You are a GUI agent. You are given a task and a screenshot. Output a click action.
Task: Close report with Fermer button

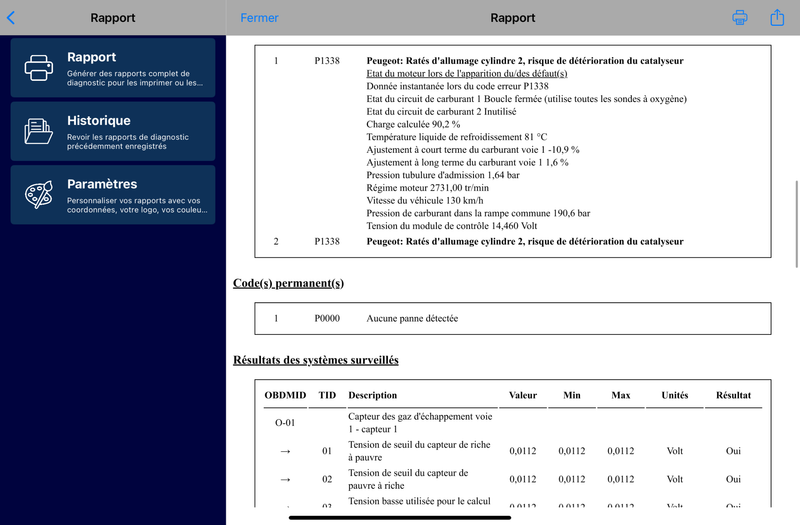(x=259, y=18)
